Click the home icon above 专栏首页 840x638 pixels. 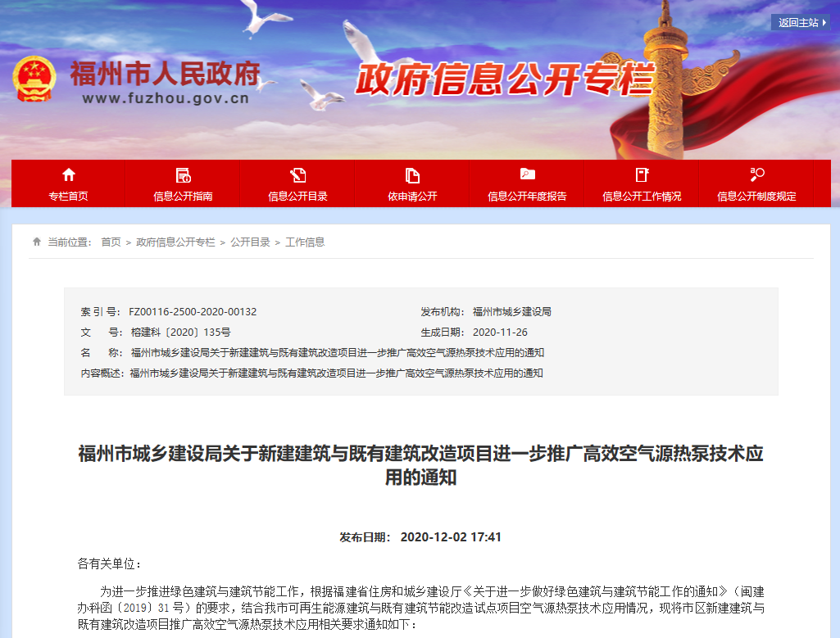68,174
